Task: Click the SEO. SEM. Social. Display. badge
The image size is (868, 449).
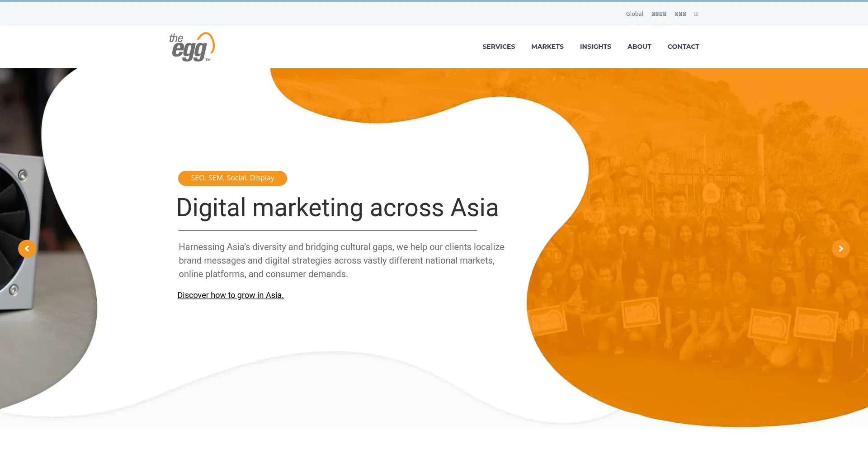Action: [232, 178]
